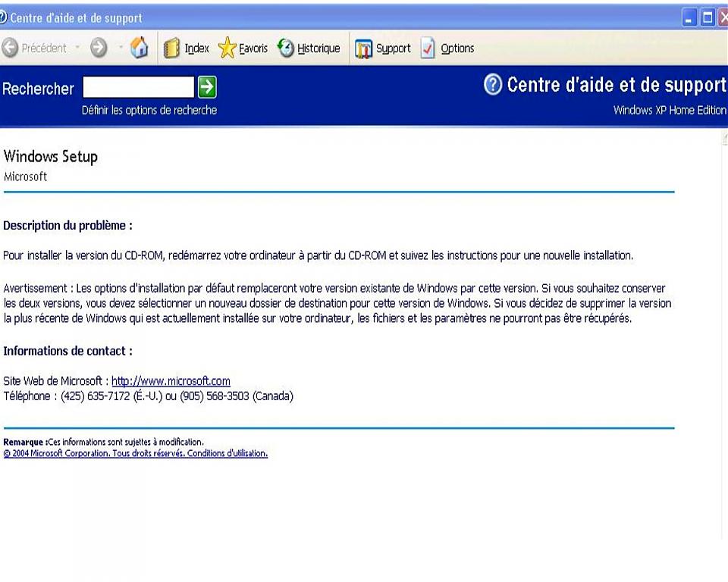Image resolution: width=728 pixels, height=582 pixels.
Task: Follow the http://www.microsoft.com link
Action: pyautogui.click(x=171, y=381)
